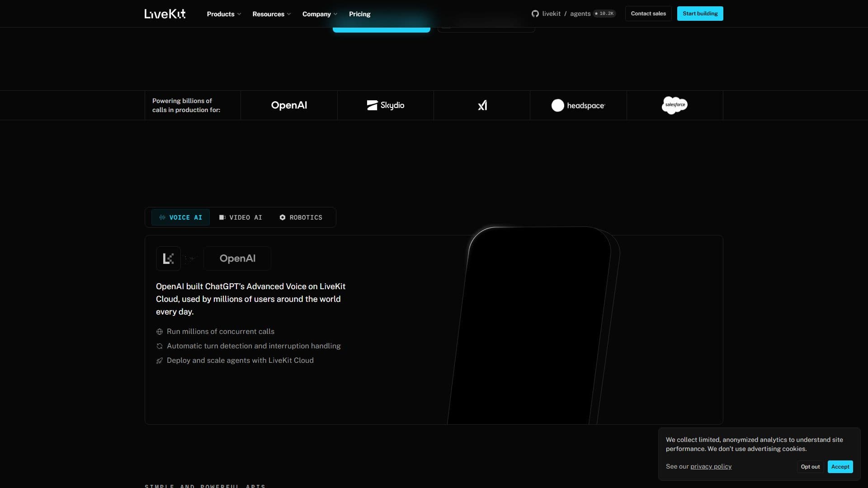Click the Robotics gear icon
Screen dimensions: 868x488
coord(283,217)
